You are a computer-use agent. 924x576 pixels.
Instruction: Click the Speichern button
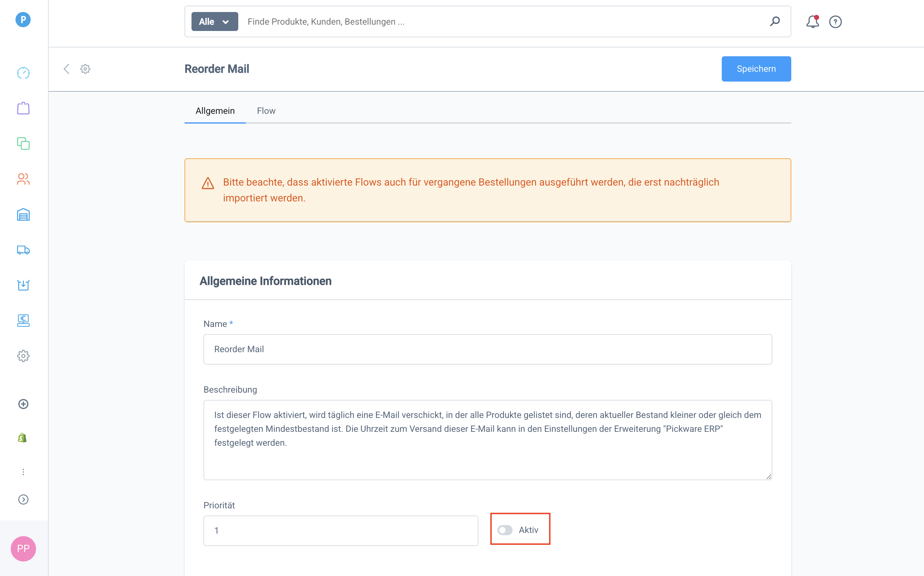756,69
